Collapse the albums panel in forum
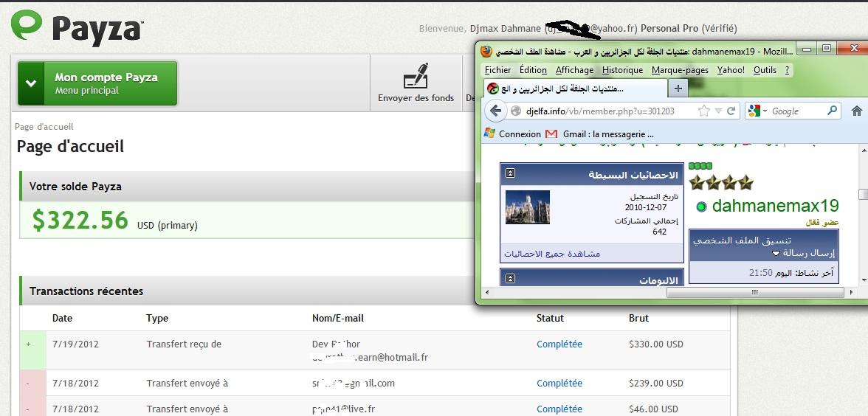The width and height of the screenshot is (868, 416). pos(511,278)
